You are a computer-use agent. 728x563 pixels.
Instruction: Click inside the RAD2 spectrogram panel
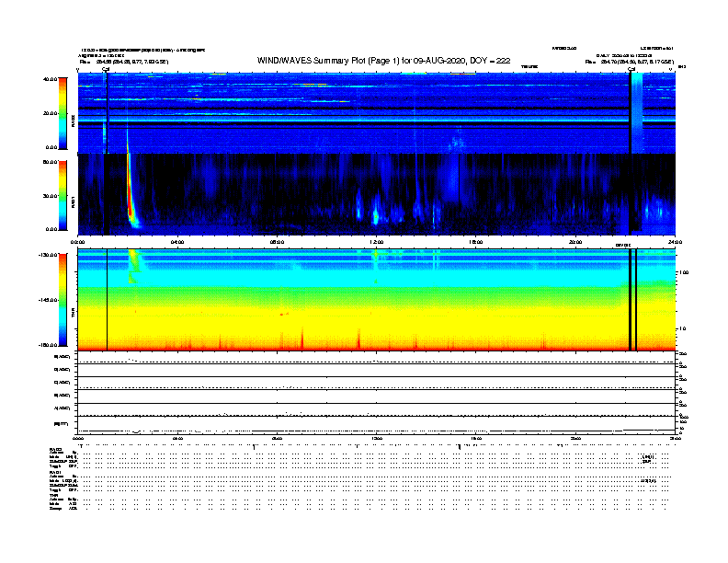pyautogui.click(x=376, y=113)
